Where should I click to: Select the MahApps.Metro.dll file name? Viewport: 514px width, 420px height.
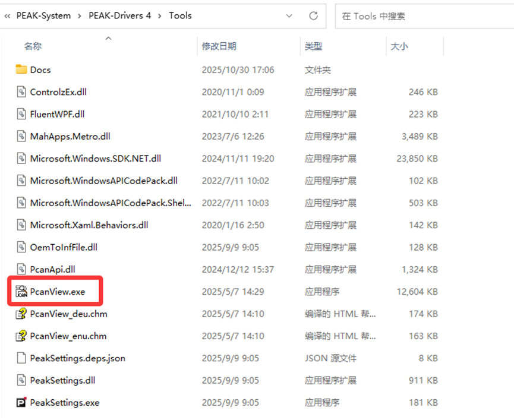[70, 136]
